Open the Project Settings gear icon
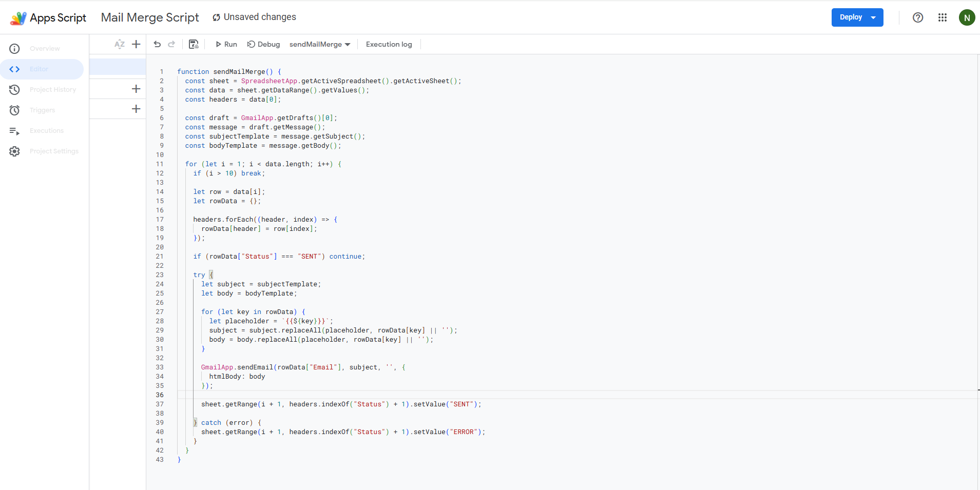 [15, 151]
